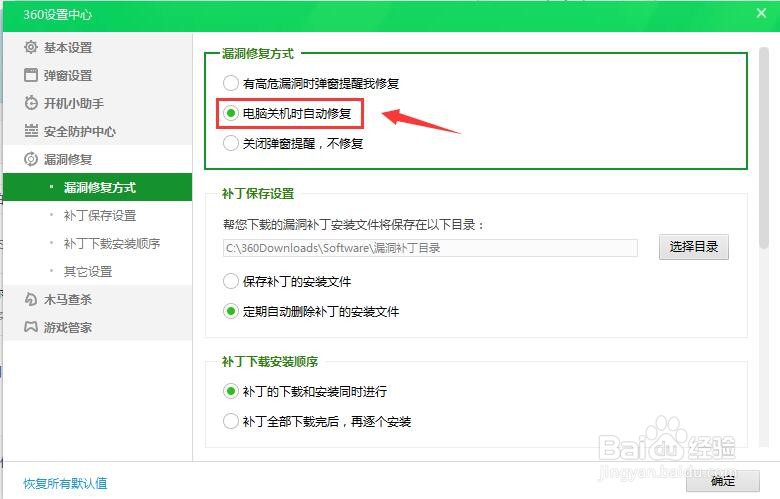Click the 选择目录 button
Image resolution: width=780 pixels, height=499 pixels.
click(x=693, y=247)
